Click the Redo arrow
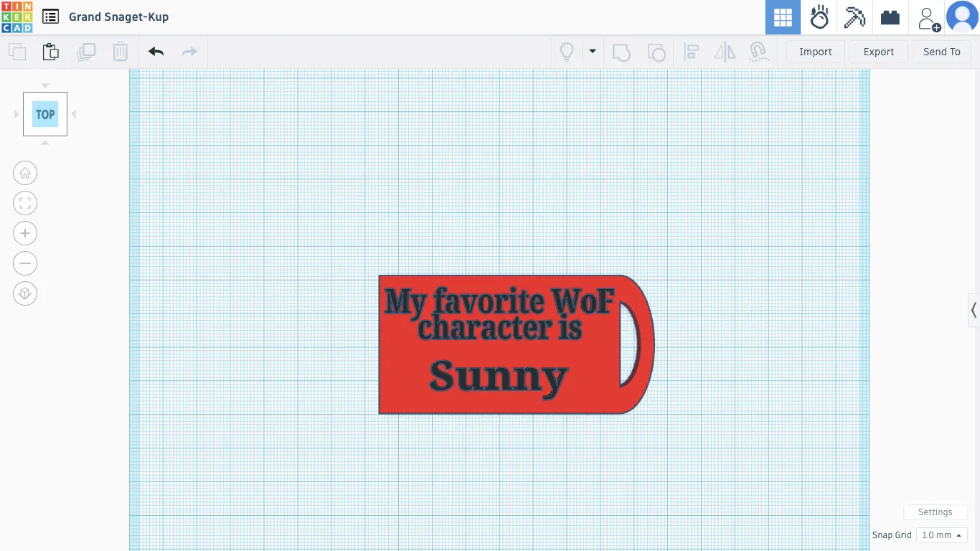The image size is (980, 551). [x=189, y=52]
